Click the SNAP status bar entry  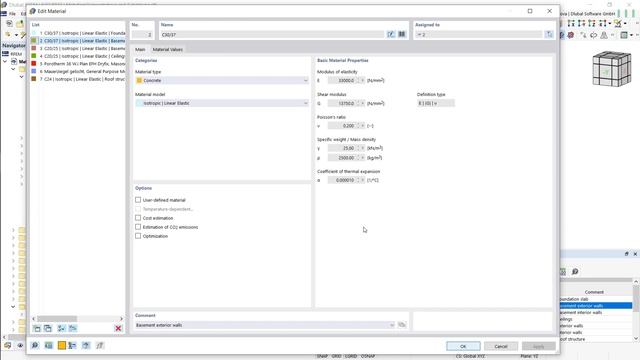point(322,356)
